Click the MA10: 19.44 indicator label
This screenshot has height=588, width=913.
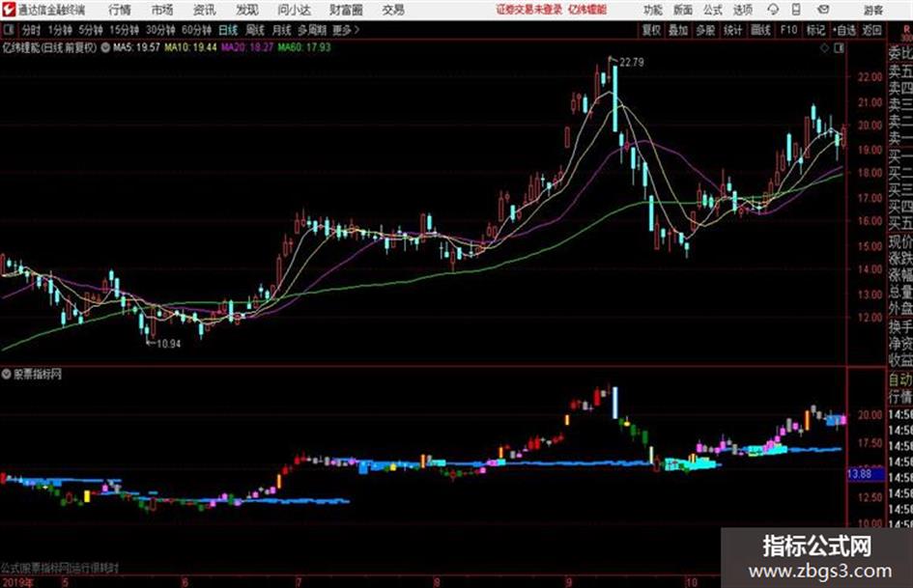click(190, 47)
